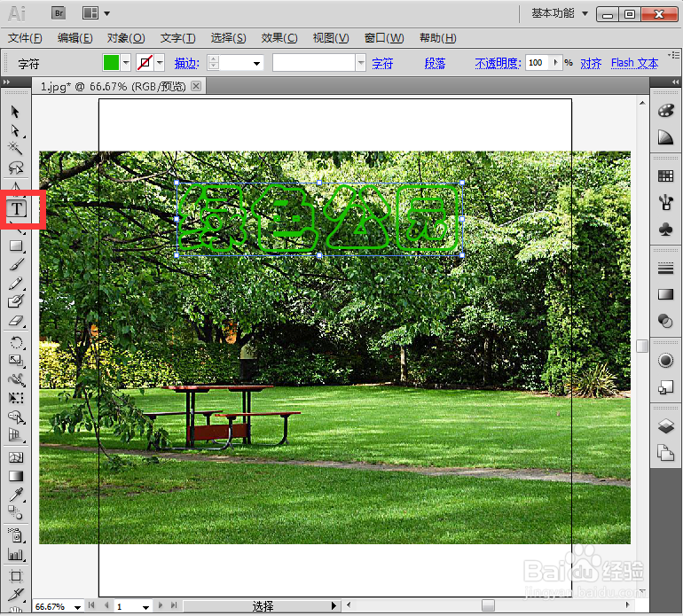Viewport: 683px width, 616px height.
Task: Select the Free Transform tool
Action: click(x=16, y=398)
